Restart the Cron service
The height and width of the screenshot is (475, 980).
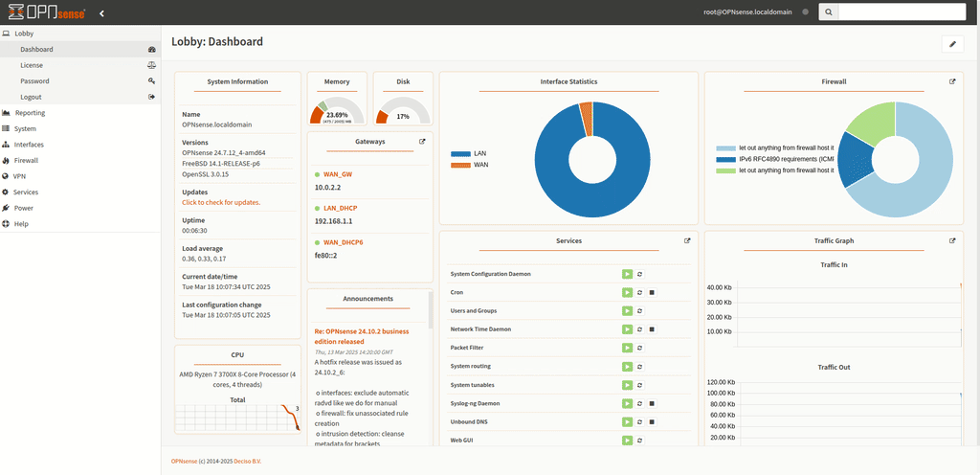[x=639, y=292]
